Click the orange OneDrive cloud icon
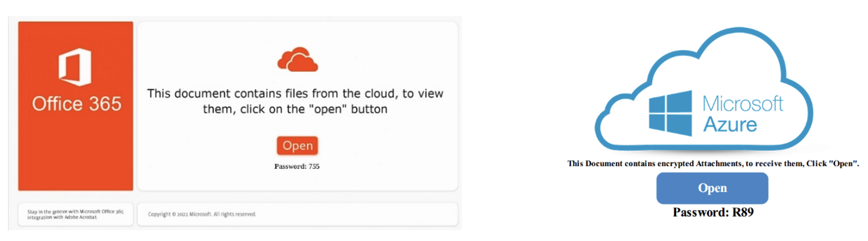Image resolution: width=868 pixels, height=241 pixels. (x=297, y=59)
